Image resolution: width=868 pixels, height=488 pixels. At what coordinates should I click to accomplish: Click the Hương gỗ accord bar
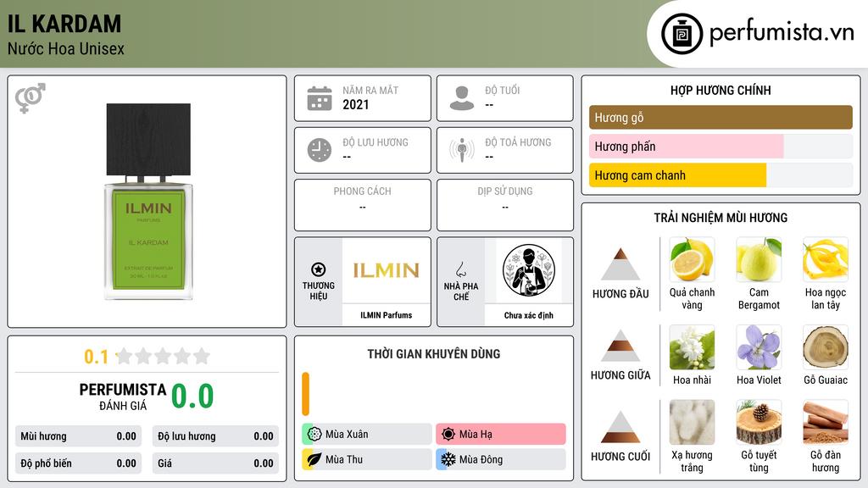point(721,117)
